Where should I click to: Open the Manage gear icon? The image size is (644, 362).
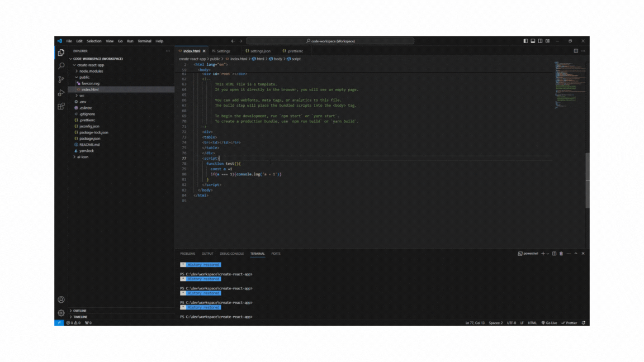[61, 313]
